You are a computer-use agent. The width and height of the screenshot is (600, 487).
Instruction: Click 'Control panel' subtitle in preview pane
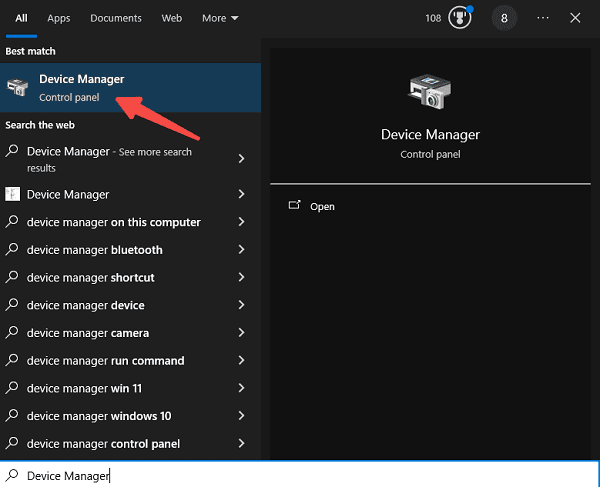coord(430,154)
